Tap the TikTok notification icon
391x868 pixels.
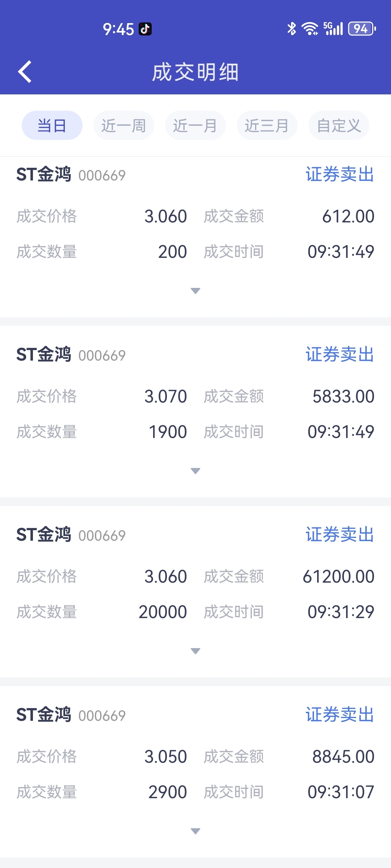(x=145, y=29)
